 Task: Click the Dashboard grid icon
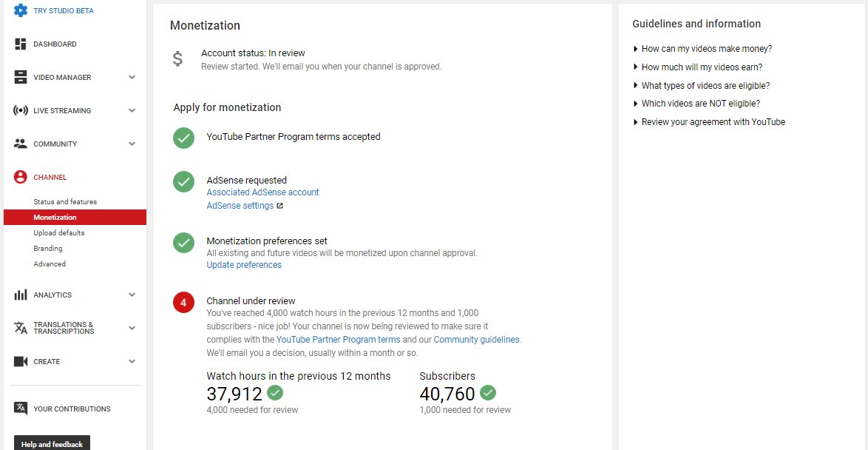pyautogui.click(x=21, y=44)
